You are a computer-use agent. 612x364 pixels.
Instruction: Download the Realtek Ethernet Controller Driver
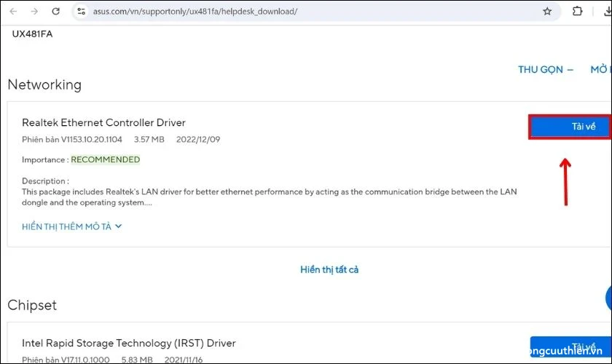click(570, 127)
